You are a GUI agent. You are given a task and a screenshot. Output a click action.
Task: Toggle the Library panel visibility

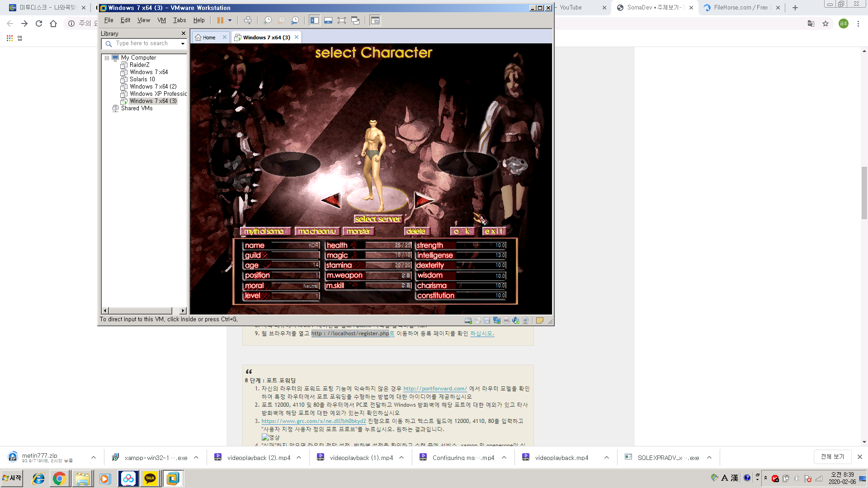point(314,20)
